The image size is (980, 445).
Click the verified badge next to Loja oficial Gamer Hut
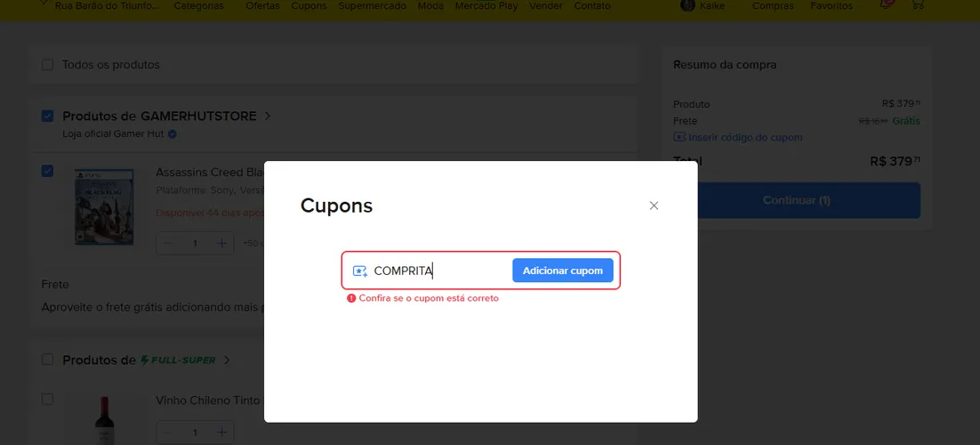click(x=173, y=133)
